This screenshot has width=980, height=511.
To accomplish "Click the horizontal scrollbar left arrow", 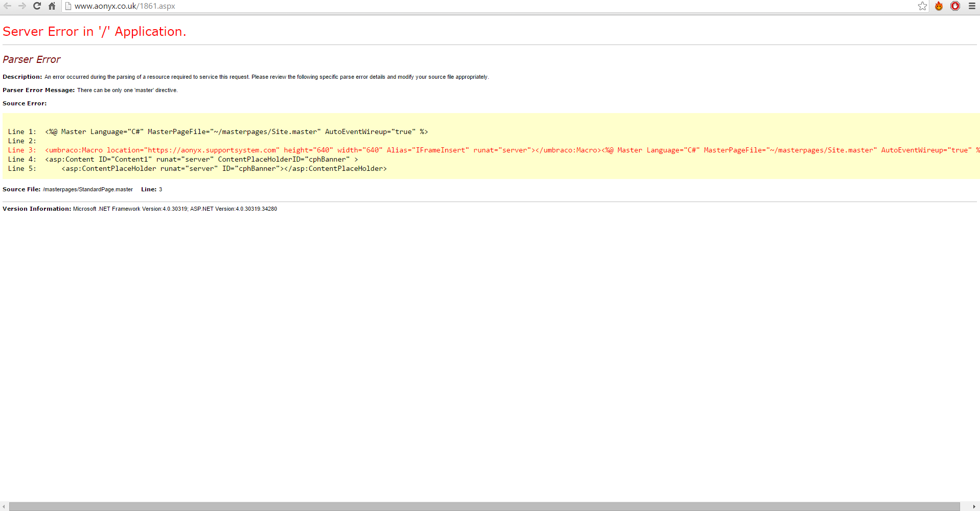I will (4, 506).
